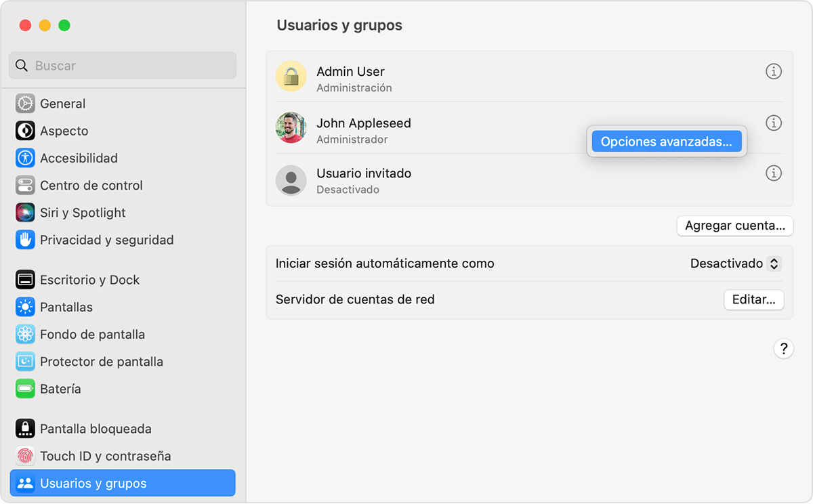Select the Batería settings icon
This screenshot has width=813, height=504.
[x=61, y=388]
